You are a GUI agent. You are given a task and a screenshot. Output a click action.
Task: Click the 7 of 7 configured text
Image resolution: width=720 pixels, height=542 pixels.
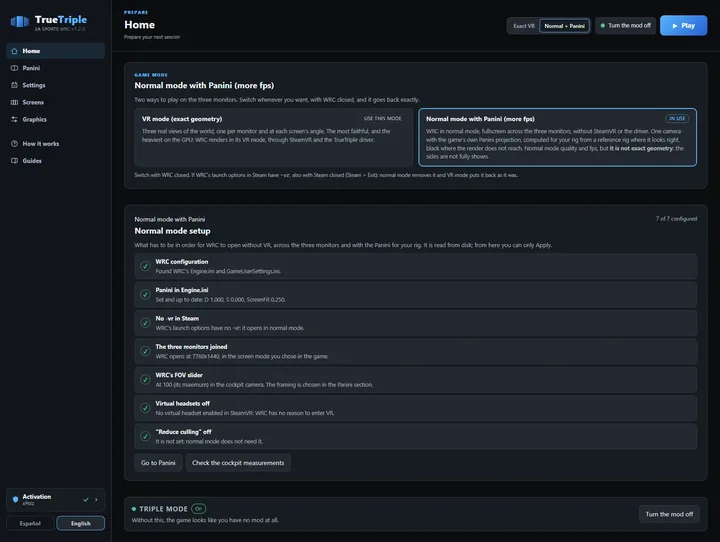676,219
